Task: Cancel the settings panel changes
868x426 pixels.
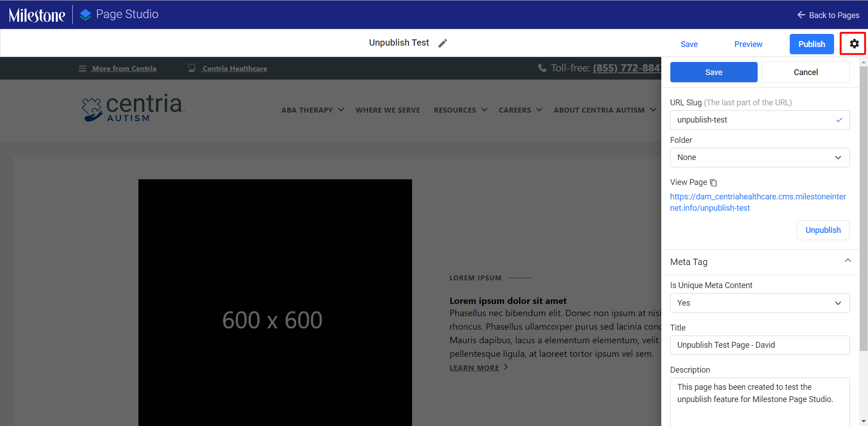Action: (806, 72)
